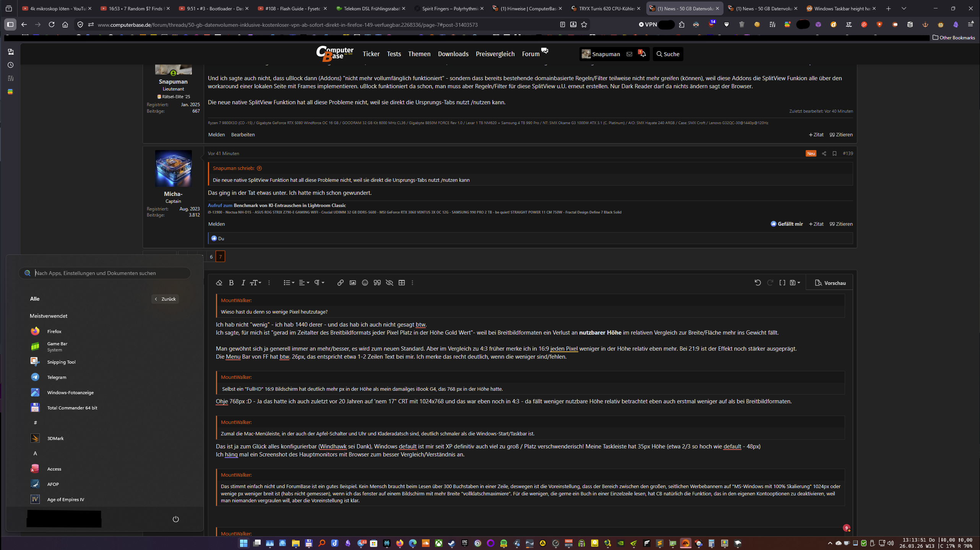
Task: Open the Preisvergleich menu item
Action: [x=495, y=54]
